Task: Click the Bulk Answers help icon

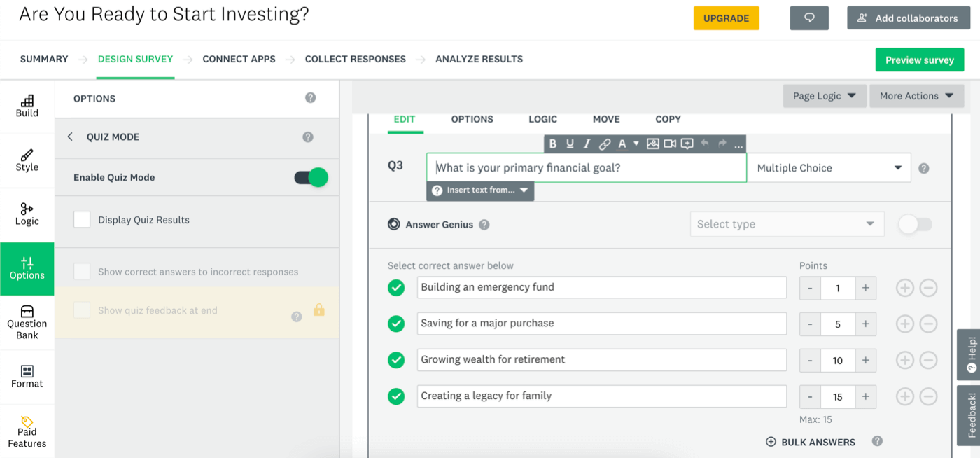Action: pos(877,441)
